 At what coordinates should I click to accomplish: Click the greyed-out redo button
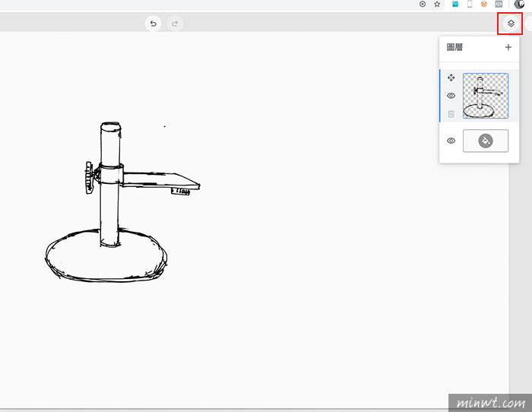pos(175,24)
